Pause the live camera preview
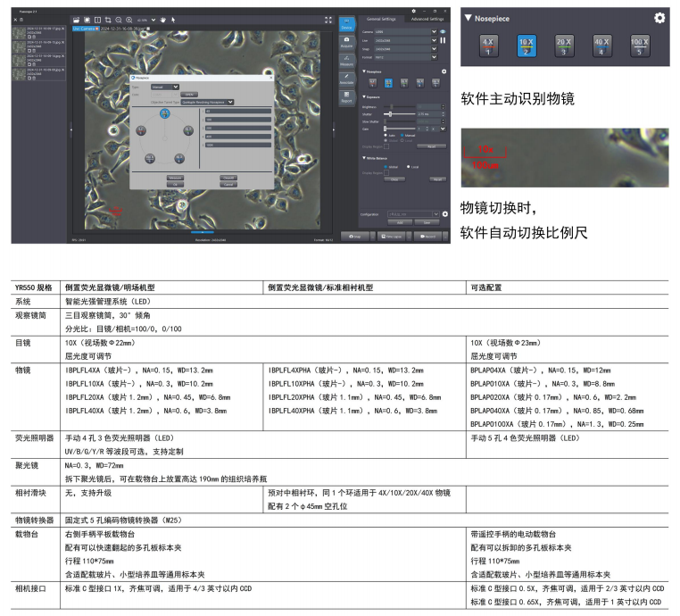This screenshot has height=616, width=680. (443, 40)
